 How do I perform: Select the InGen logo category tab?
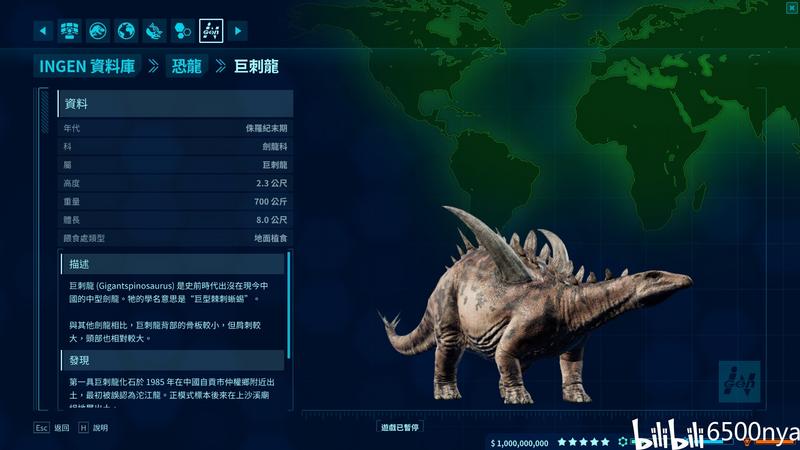point(211,31)
